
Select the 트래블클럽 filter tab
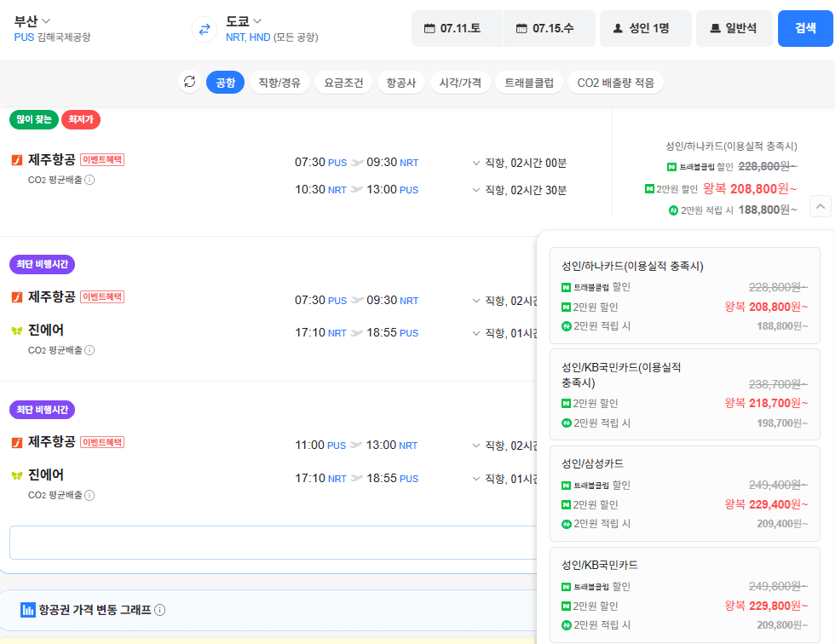tap(529, 83)
